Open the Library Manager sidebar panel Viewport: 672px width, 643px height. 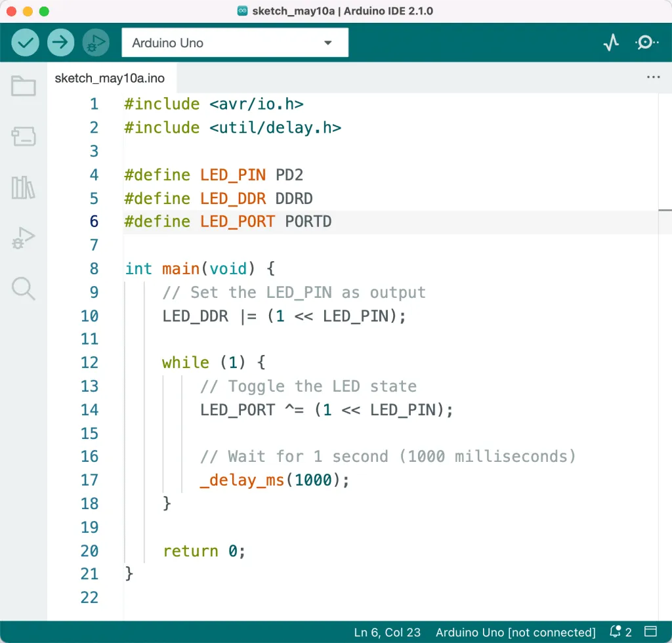coord(24,188)
